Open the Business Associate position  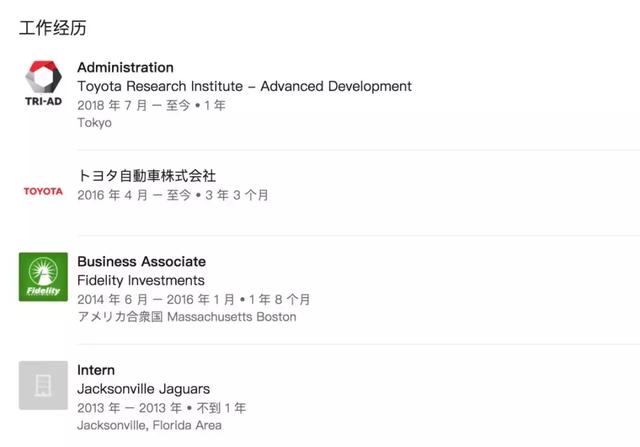click(141, 261)
